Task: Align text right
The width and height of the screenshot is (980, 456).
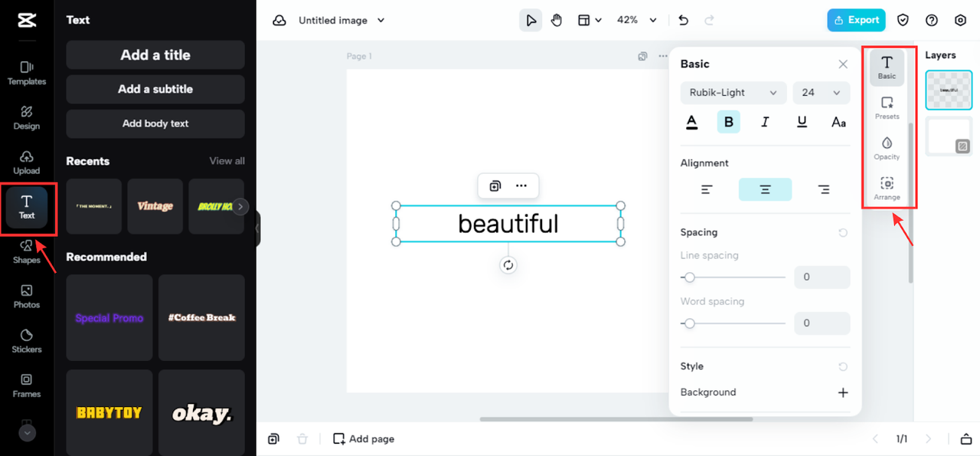Action: point(824,189)
